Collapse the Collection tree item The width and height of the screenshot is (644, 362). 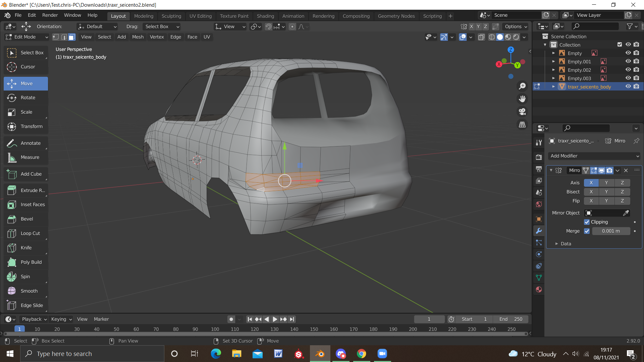tap(545, 45)
